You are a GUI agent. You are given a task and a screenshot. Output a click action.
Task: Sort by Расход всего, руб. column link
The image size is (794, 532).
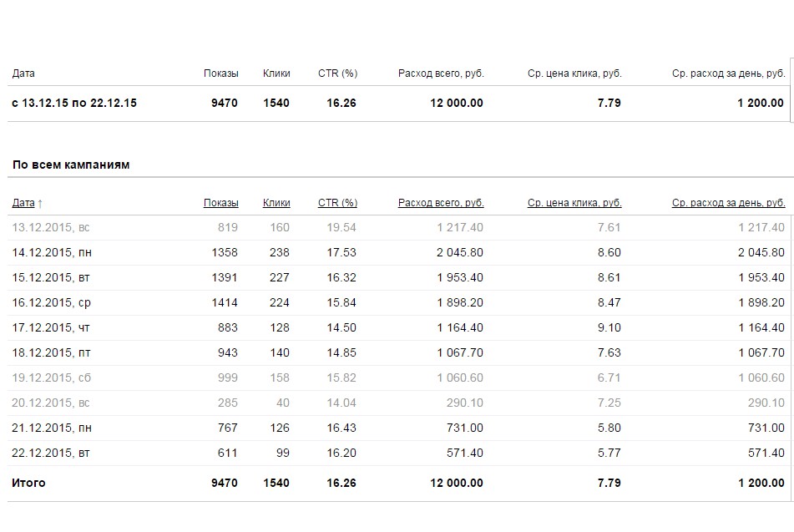[x=441, y=203]
